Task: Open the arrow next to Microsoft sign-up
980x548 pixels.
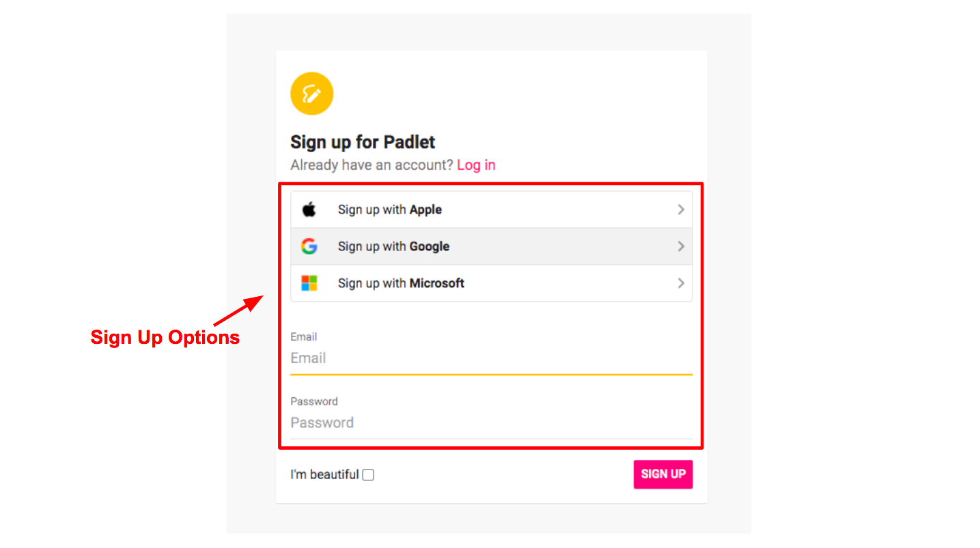Action: (x=680, y=283)
